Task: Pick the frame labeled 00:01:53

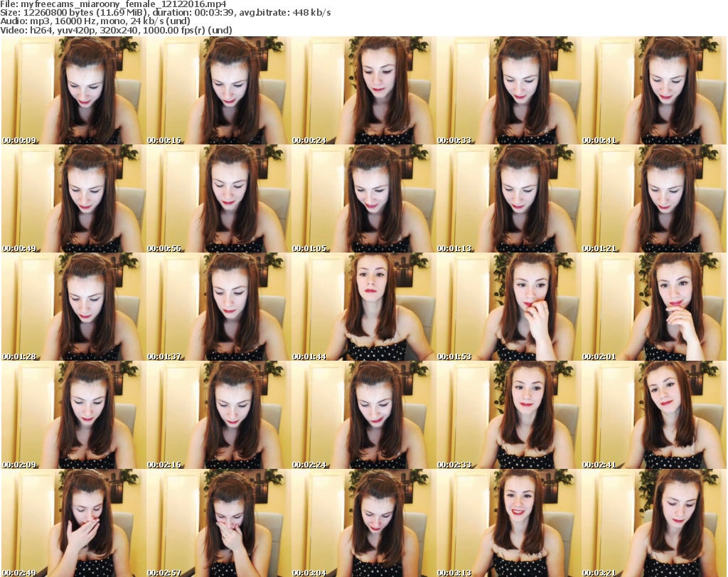Action: 509,307
